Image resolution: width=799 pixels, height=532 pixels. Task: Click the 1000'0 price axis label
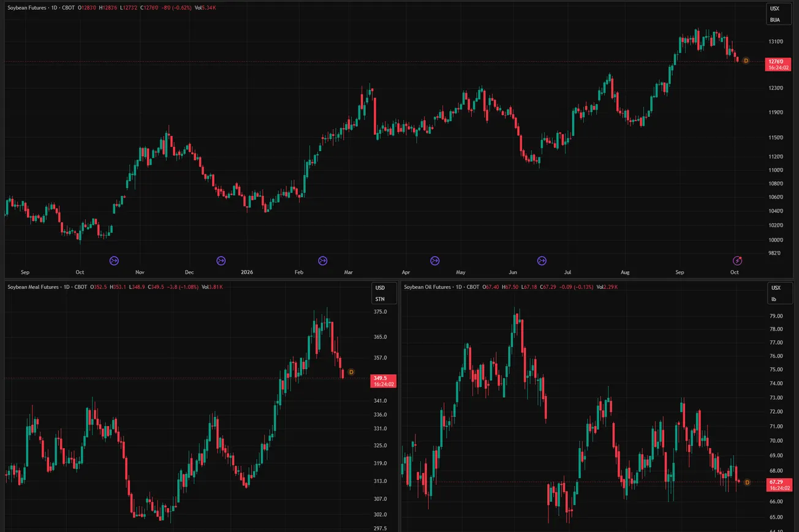(776, 240)
